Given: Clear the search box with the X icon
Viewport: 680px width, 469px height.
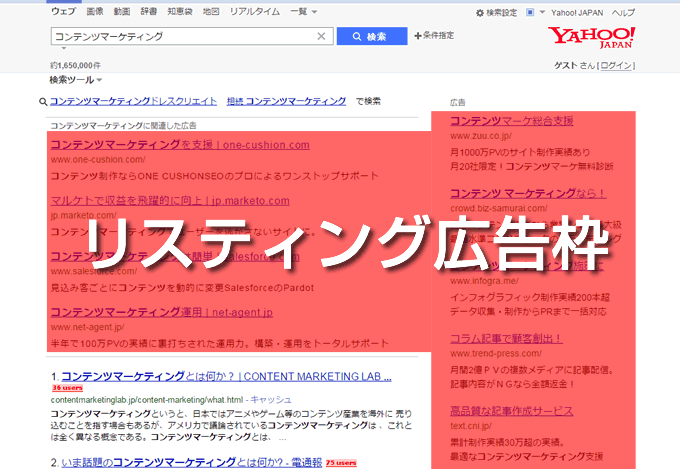Looking at the screenshot, I should (x=321, y=36).
